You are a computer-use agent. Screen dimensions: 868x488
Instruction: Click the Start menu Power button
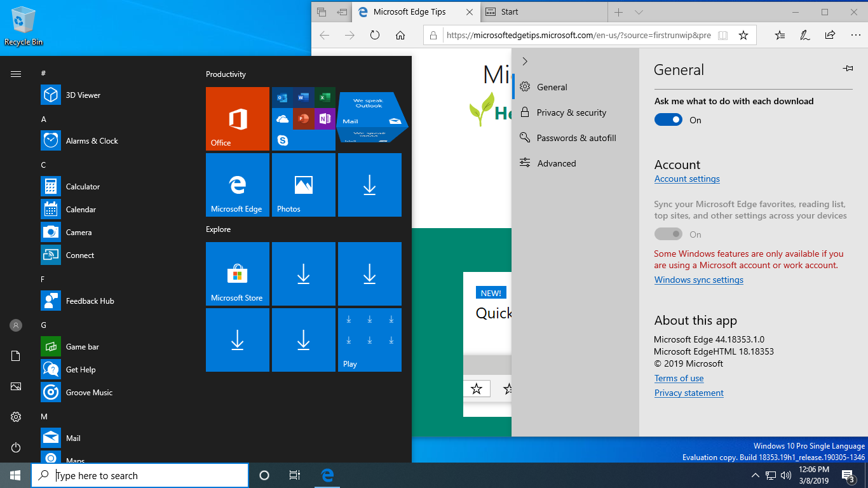click(x=16, y=448)
